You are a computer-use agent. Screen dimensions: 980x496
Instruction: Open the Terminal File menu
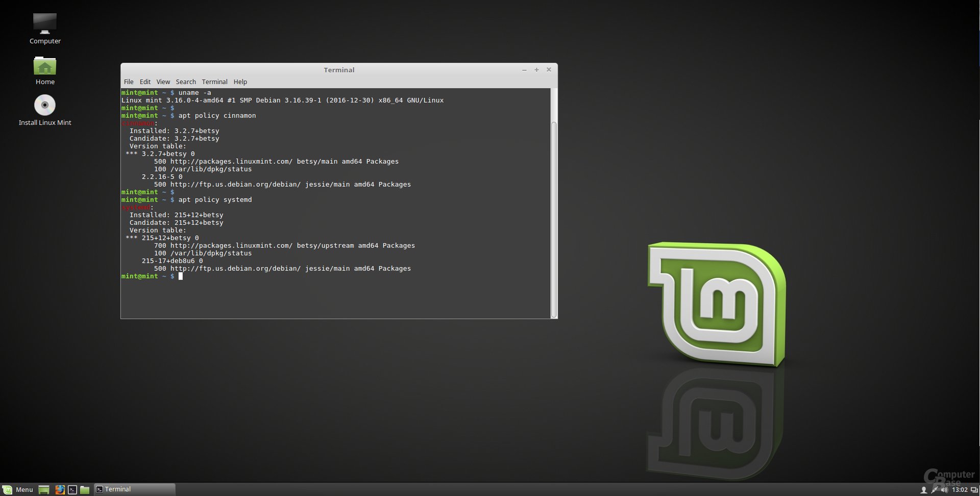pyautogui.click(x=129, y=82)
